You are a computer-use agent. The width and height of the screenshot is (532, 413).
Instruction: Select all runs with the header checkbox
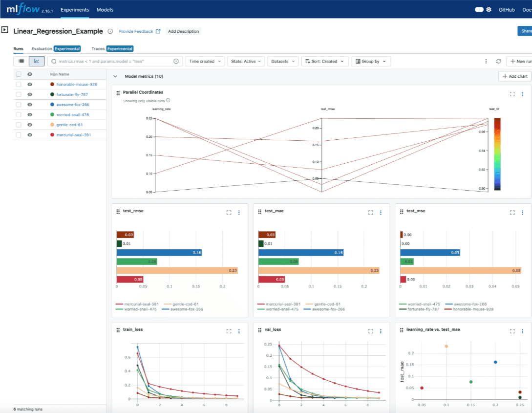pyautogui.click(x=20, y=74)
